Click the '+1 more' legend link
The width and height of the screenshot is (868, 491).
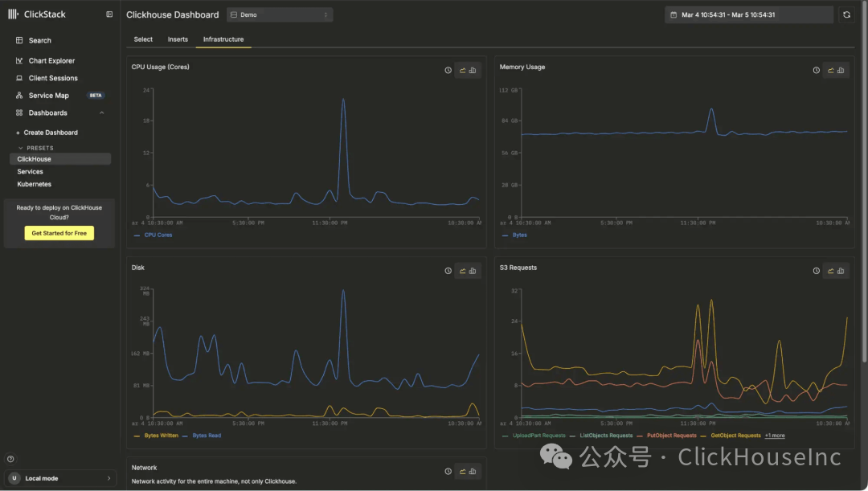pyautogui.click(x=775, y=436)
